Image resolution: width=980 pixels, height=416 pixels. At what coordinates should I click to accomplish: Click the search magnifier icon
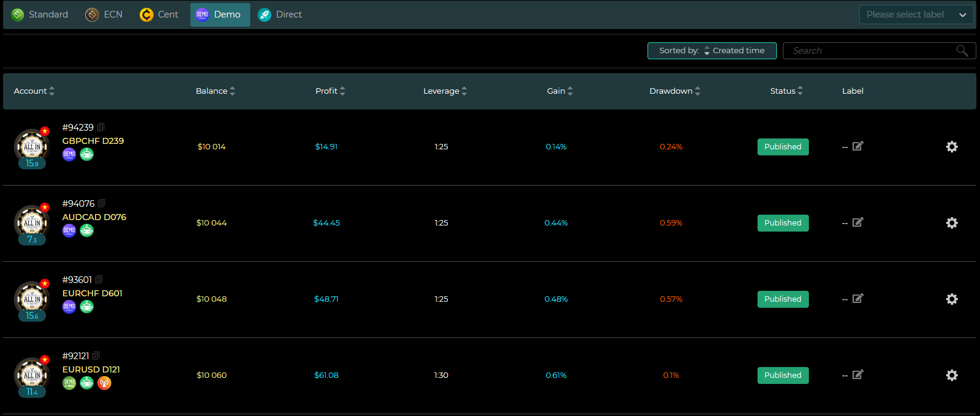tap(962, 51)
